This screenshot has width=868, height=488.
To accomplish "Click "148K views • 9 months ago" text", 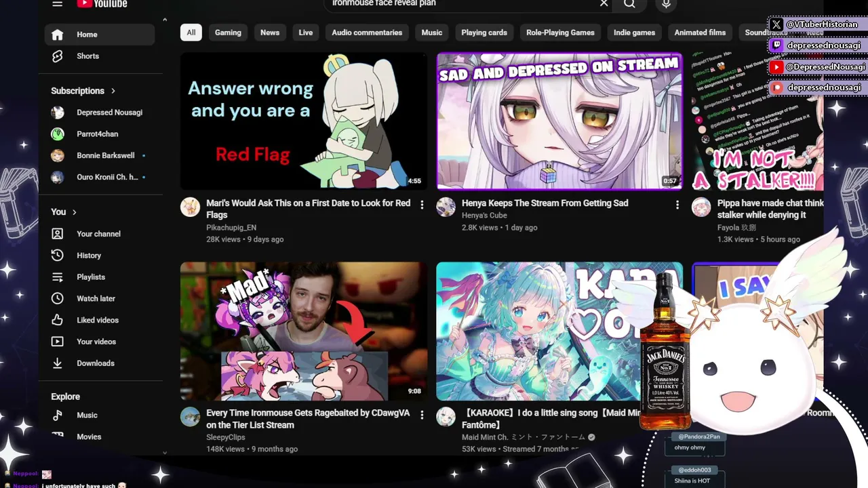I will tap(252, 449).
